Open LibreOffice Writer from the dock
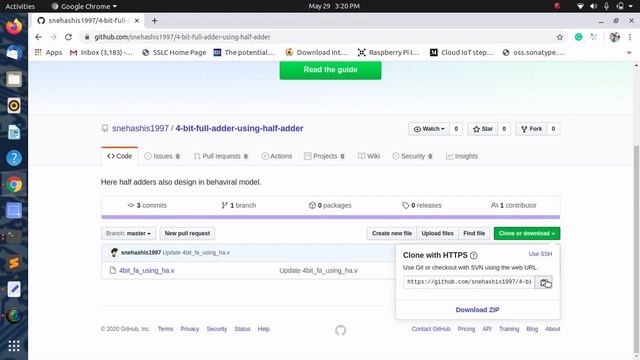Image resolution: width=640 pixels, height=360 pixels. 14,132
